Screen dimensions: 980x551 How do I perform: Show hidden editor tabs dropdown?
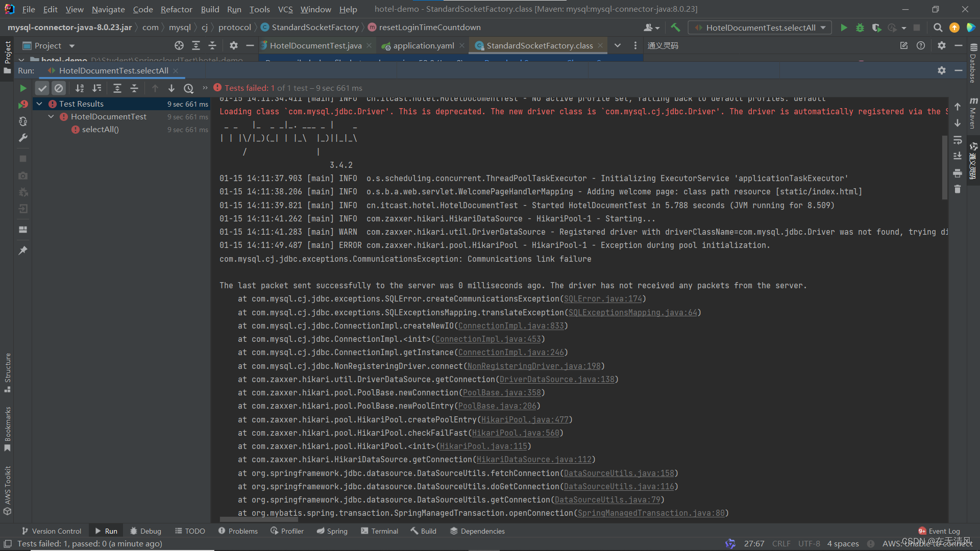(618, 45)
